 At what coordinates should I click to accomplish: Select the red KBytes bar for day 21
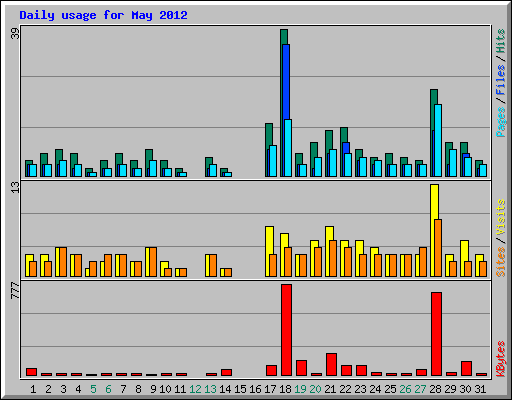331,365
